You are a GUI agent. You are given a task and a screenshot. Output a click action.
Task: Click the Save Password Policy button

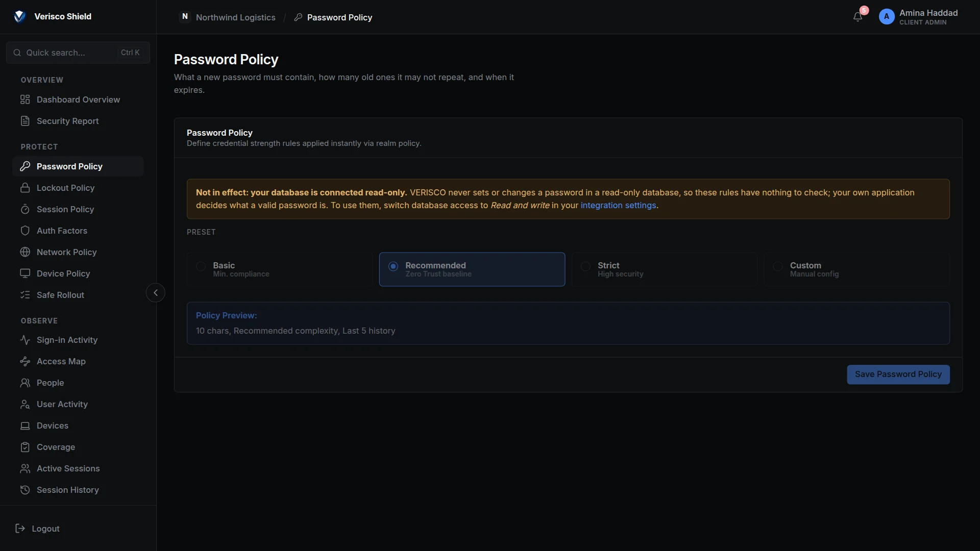898,374
